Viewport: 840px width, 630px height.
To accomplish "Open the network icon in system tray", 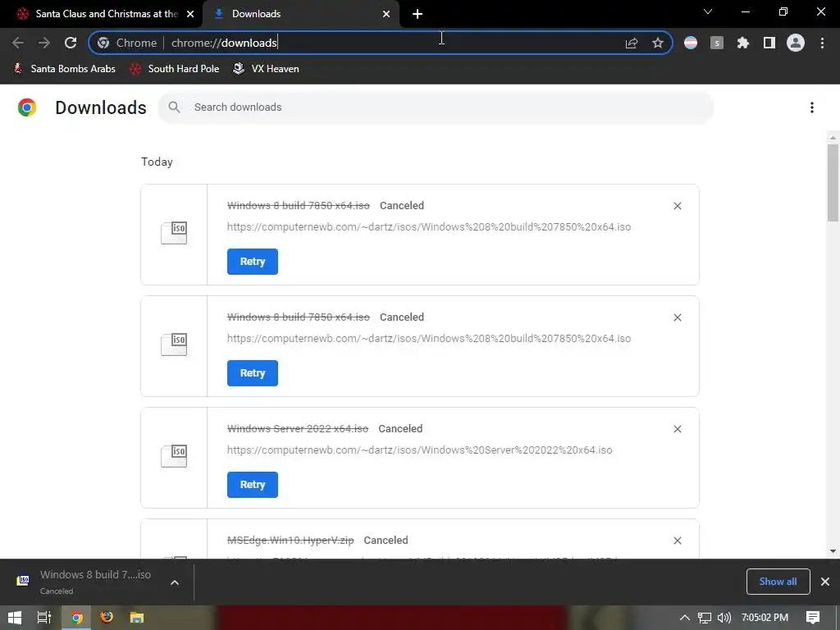I will (705, 618).
